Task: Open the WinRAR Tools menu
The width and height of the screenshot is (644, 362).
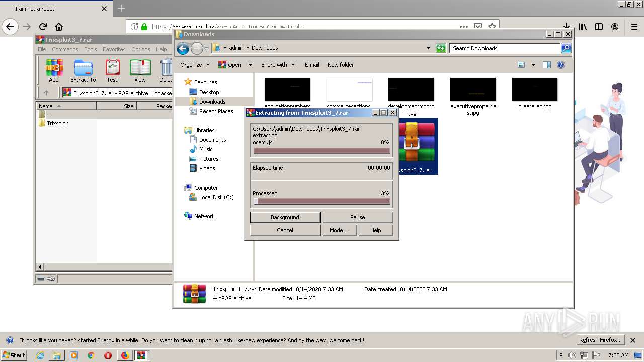Action: tap(91, 49)
